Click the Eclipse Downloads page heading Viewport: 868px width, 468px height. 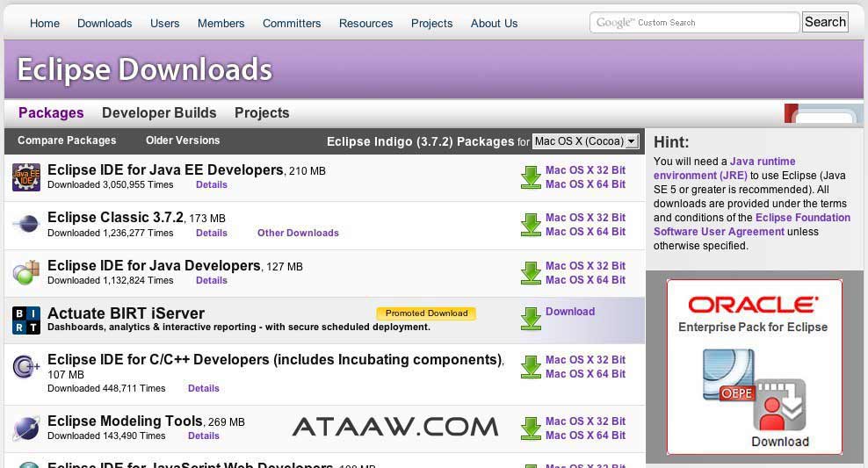(x=144, y=69)
